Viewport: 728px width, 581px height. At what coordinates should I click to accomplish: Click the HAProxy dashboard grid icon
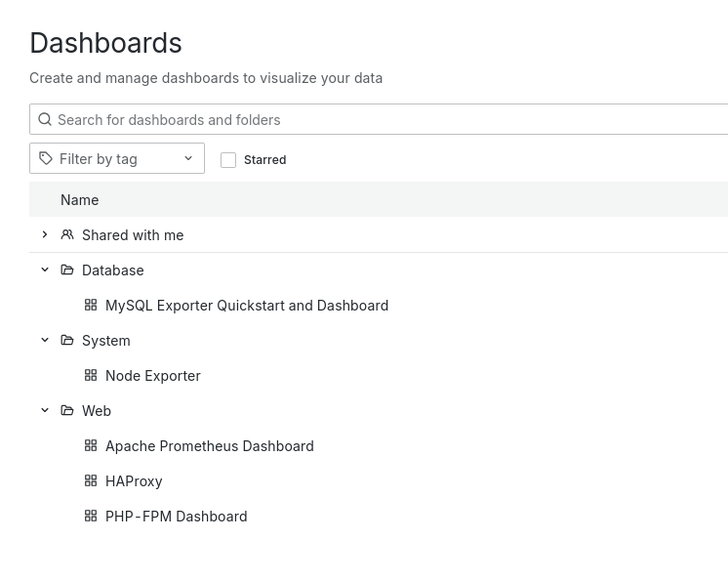[91, 481]
